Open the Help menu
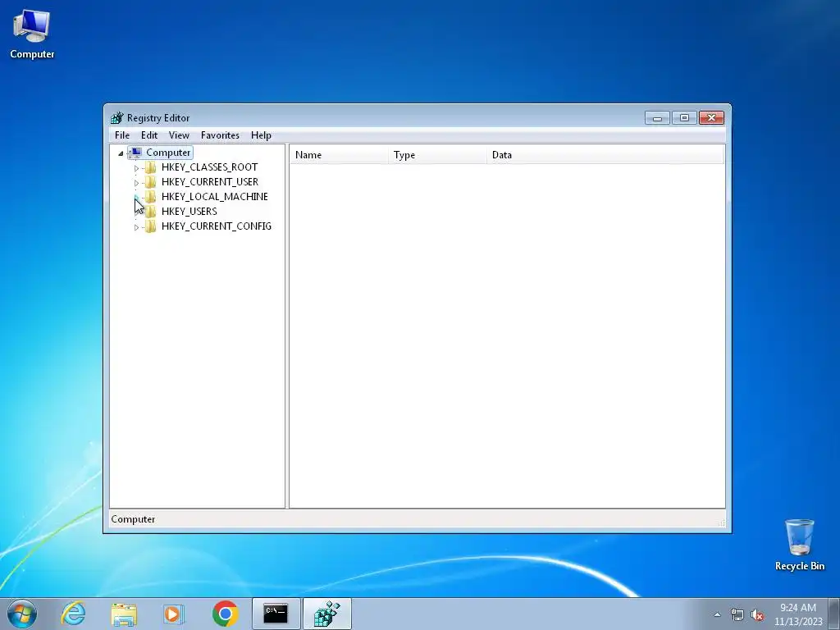Screen dimensions: 840x630 pyautogui.click(x=261, y=135)
